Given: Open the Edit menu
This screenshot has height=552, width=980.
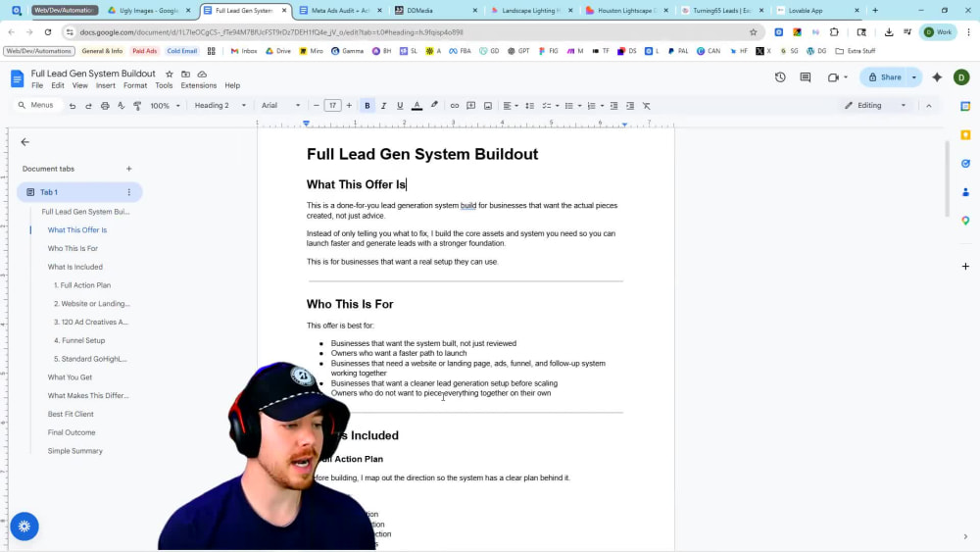Looking at the screenshot, I should 58,85.
